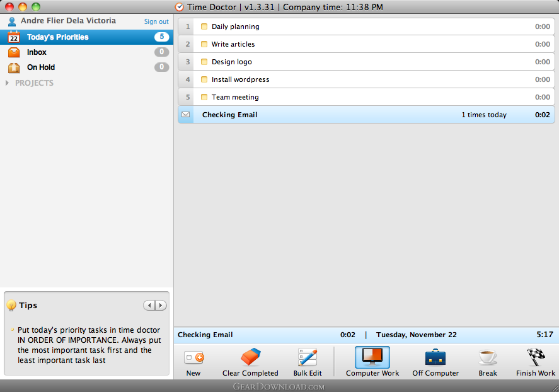Click the Daily planning 0:00 time
Viewport: 559px width, 392px height.
(542, 26)
